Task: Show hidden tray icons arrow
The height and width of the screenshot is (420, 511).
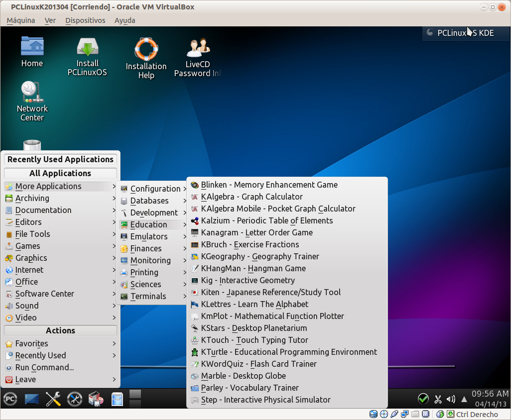Action: (464, 399)
